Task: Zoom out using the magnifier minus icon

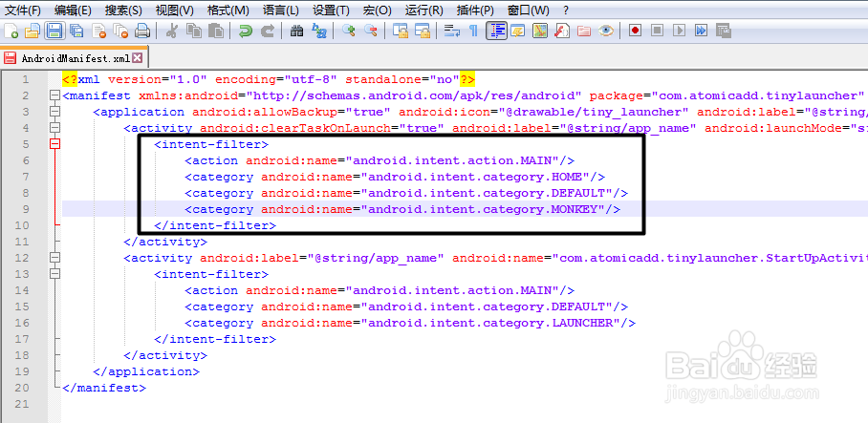Action: (x=370, y=31)
